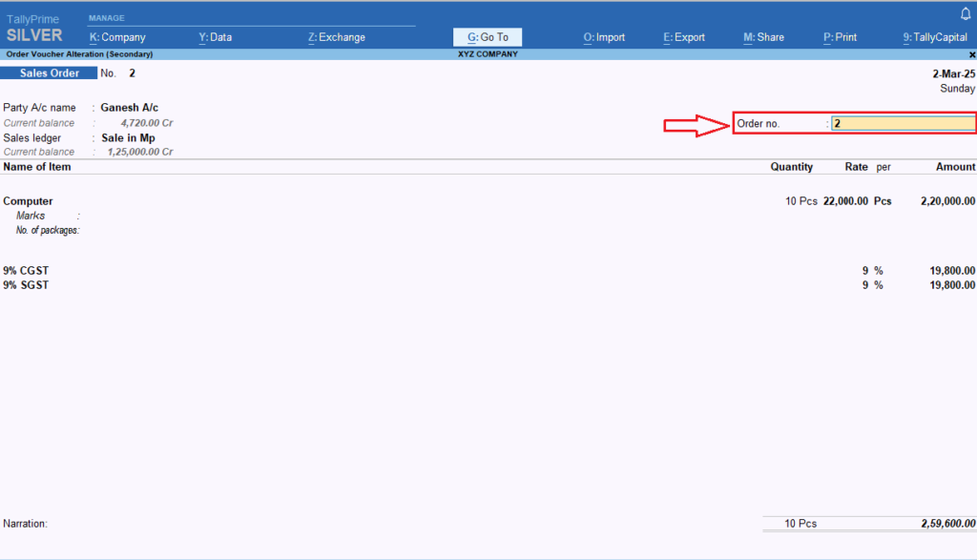Close the Order Voucher Alteration screen

(972, 54)
